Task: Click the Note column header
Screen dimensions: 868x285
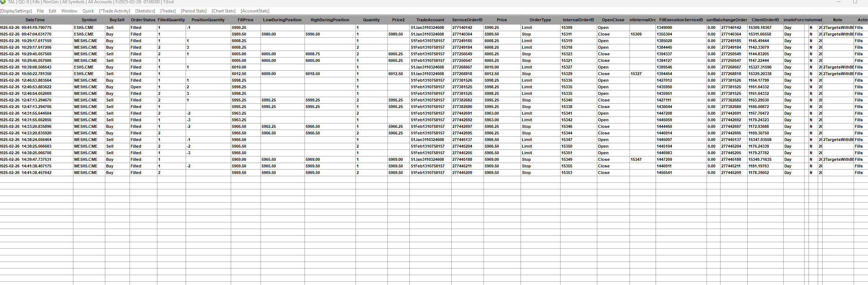Action: pyautogui.click(x=838, y=20)
